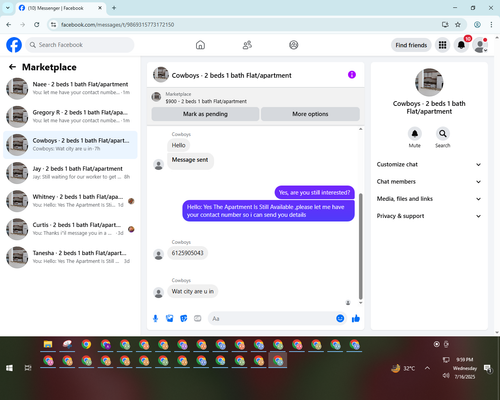Open File Explorer from taskbar

coord(48,345)
